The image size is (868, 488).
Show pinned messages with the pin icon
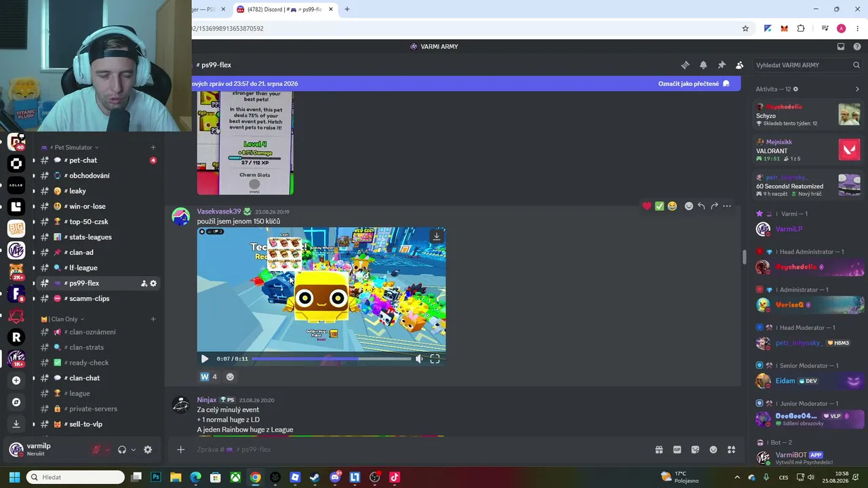722,65
